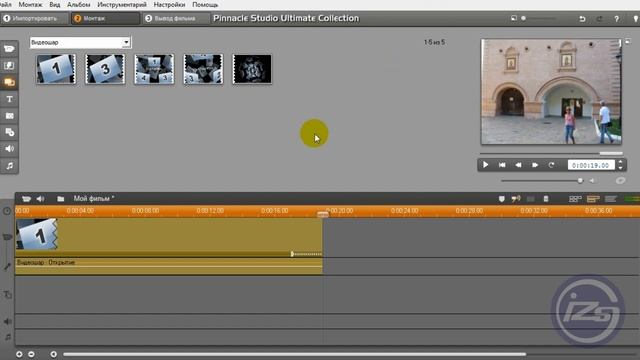Open the Помощь menu

205,5
